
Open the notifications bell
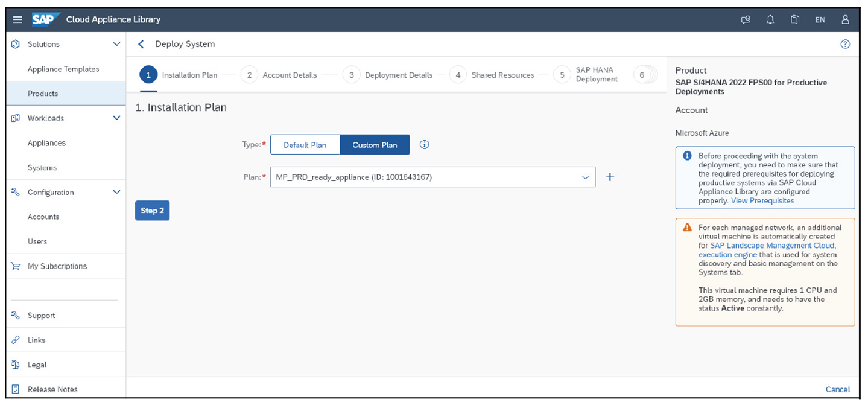click(770, 19)
